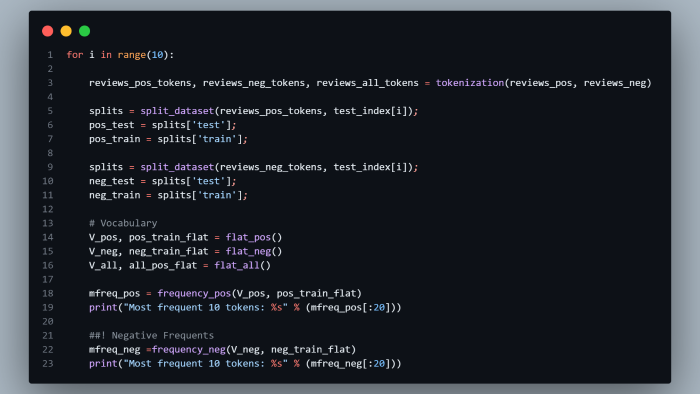Click 'V_neg' variable on line 15
Image resolution: width=700 pixels, height=394 pixels.
coord(103,251)
